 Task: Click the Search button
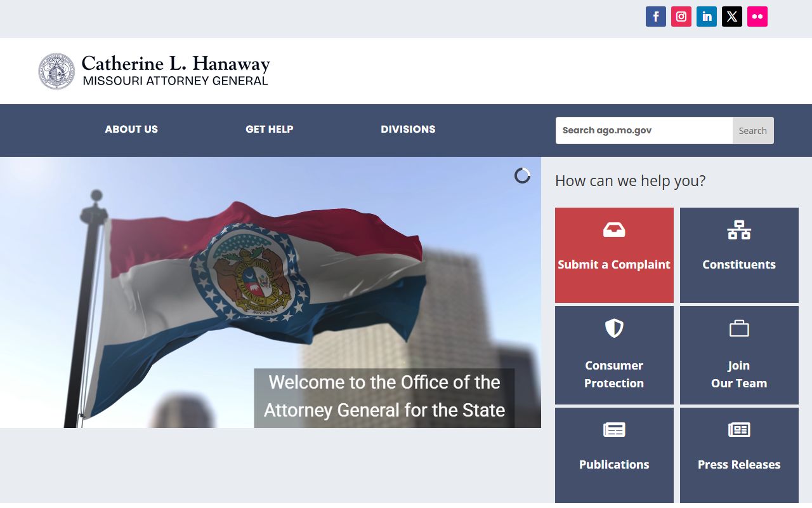coord(753,130)
